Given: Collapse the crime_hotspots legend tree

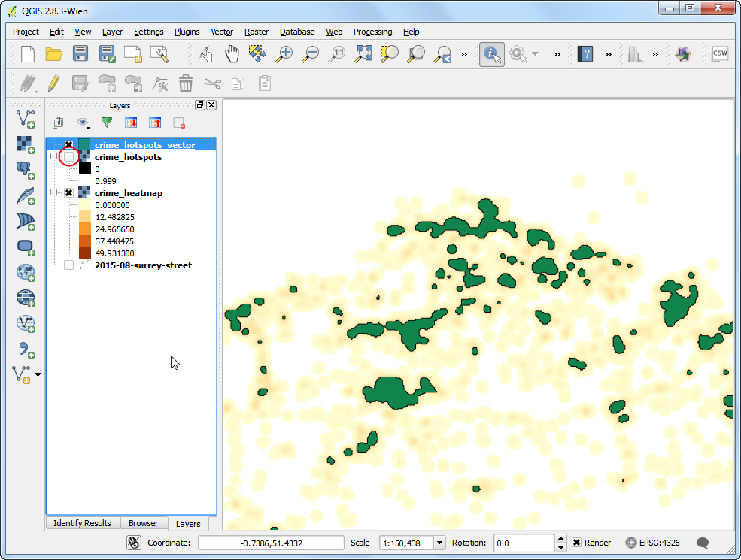Looking at the screenshot, I should pos(54,157).
